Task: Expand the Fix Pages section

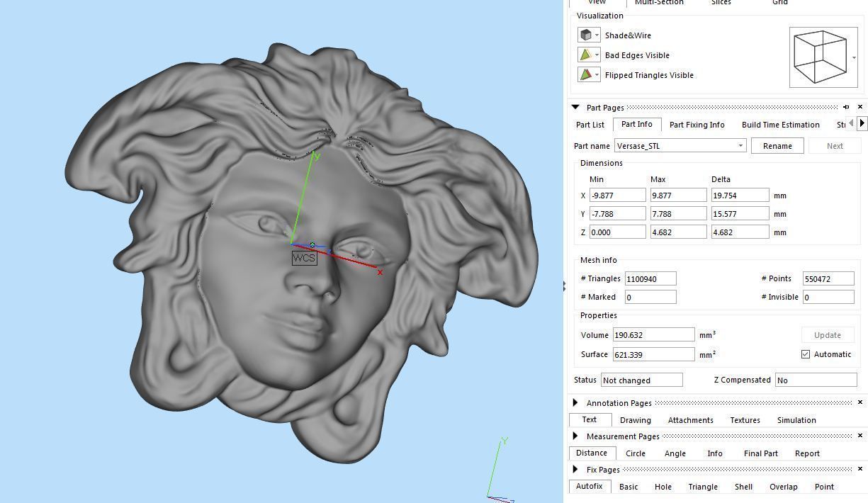Action: point(575,469)
